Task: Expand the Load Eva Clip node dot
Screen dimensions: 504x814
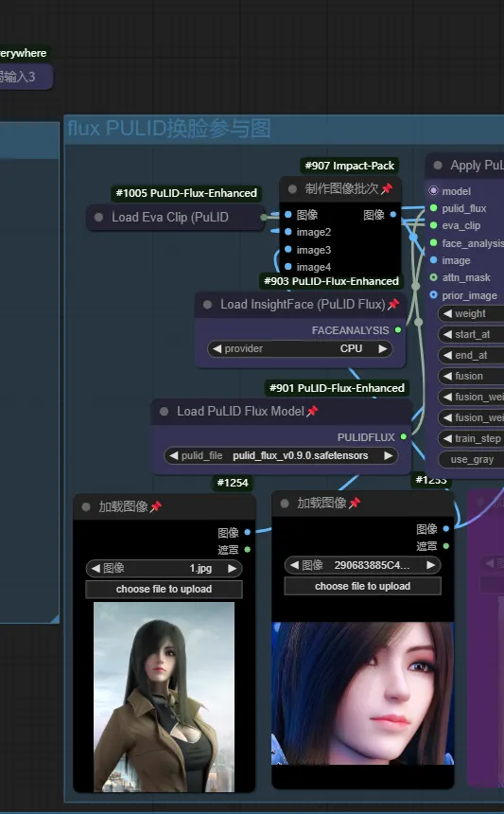Action: click(x=98, y=217)
